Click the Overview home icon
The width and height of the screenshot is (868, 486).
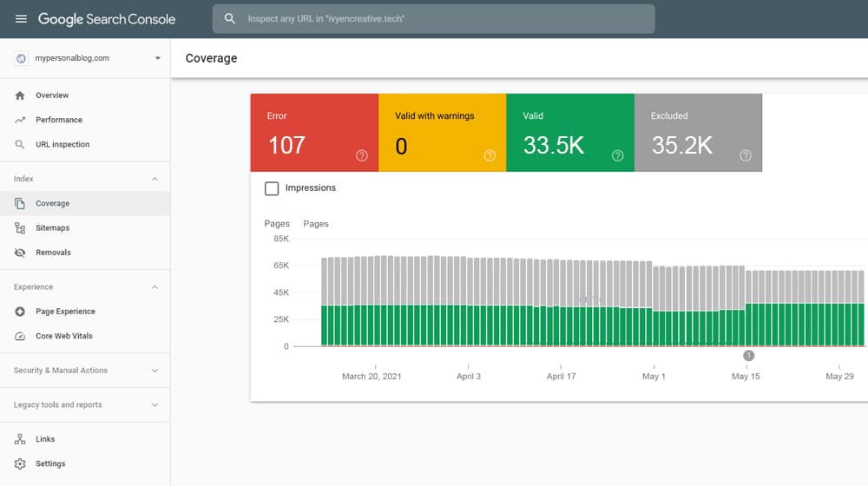[20, 95]
